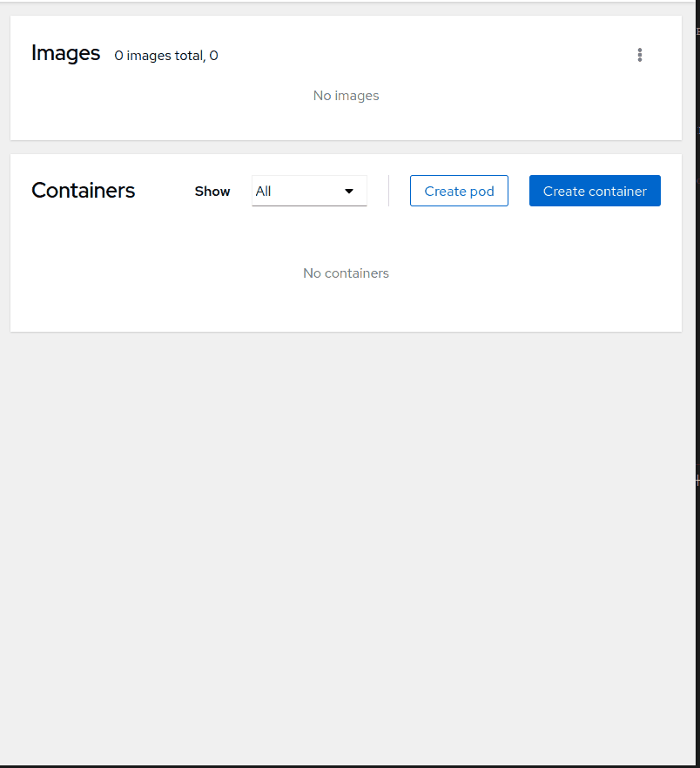Select the 'All' value in the container filter

point(264,192)
